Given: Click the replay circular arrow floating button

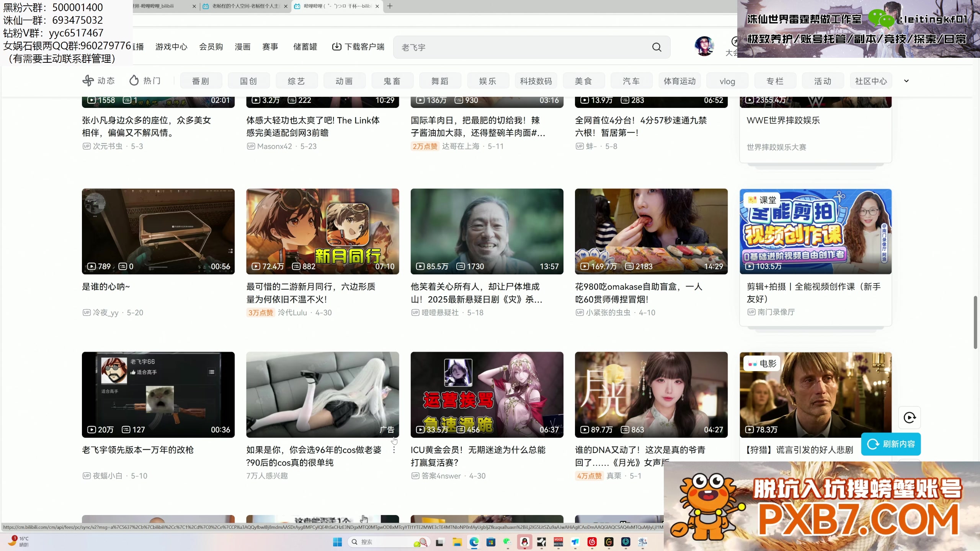Looking at the screenshot, I should pos(910,417).
